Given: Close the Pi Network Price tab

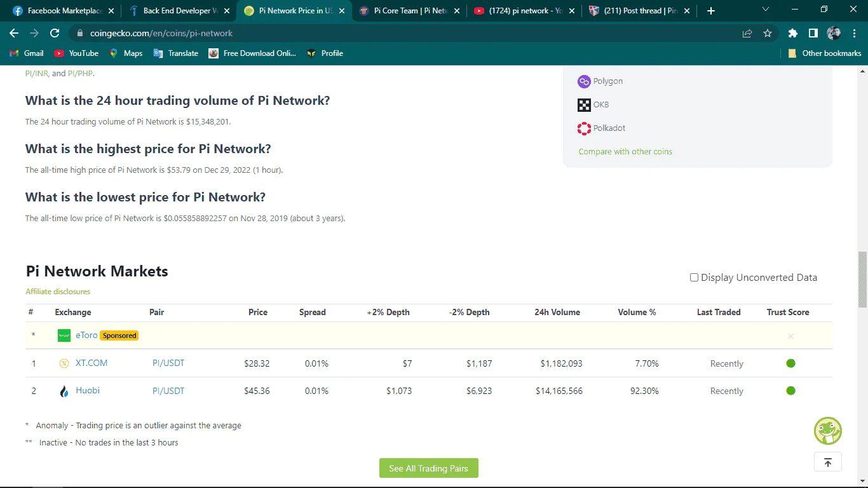Looking at the screenshot, I should (x=342, y=11).
